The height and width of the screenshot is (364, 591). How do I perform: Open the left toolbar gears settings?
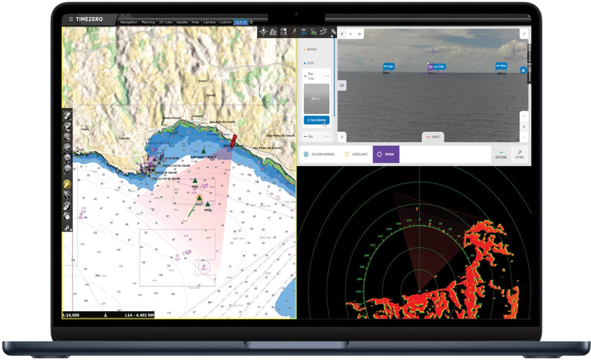[67, 228]
